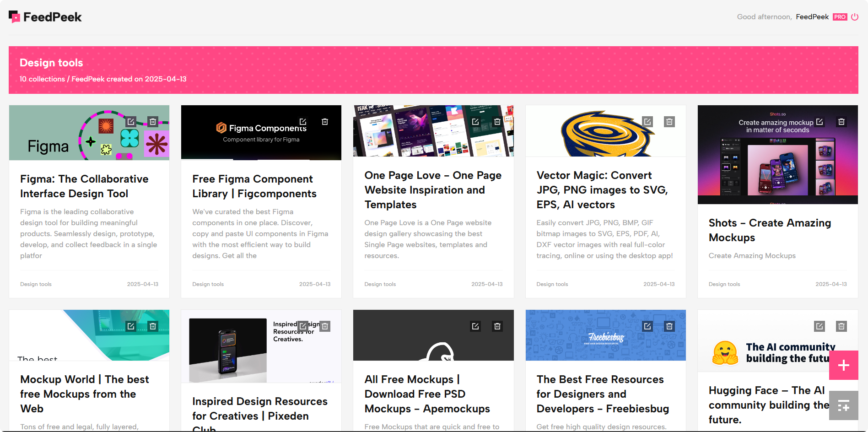Edit the Figma bookmark card

132,122
